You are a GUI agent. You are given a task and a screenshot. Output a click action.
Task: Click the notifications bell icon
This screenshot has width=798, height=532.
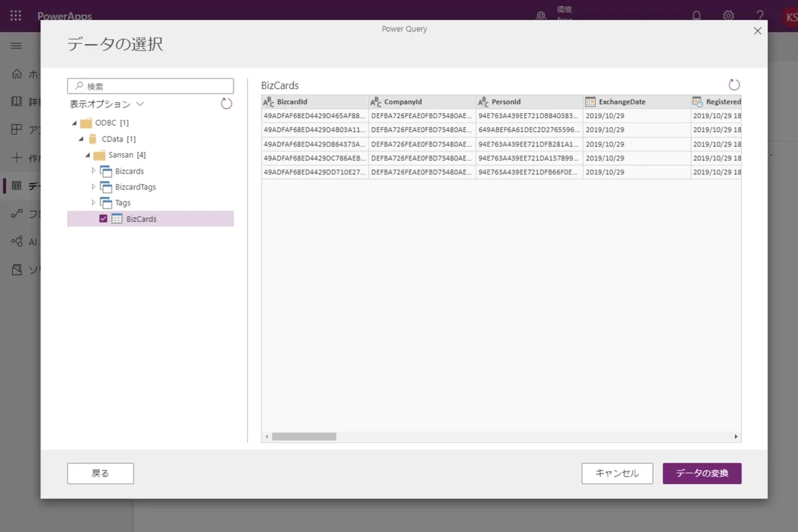696,15
